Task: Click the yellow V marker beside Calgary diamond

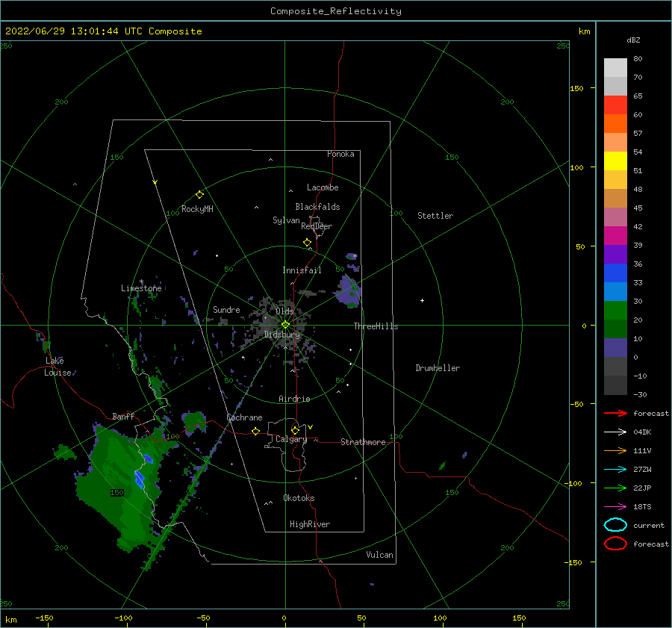Action: click(311, 427)
